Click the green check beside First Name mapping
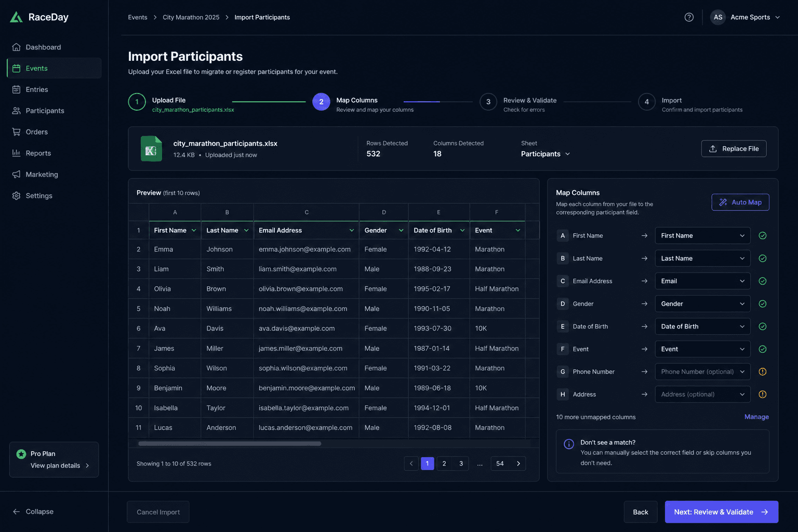This screenshot has width=798, height=532. pyautogui.click(x=763, y=235)
